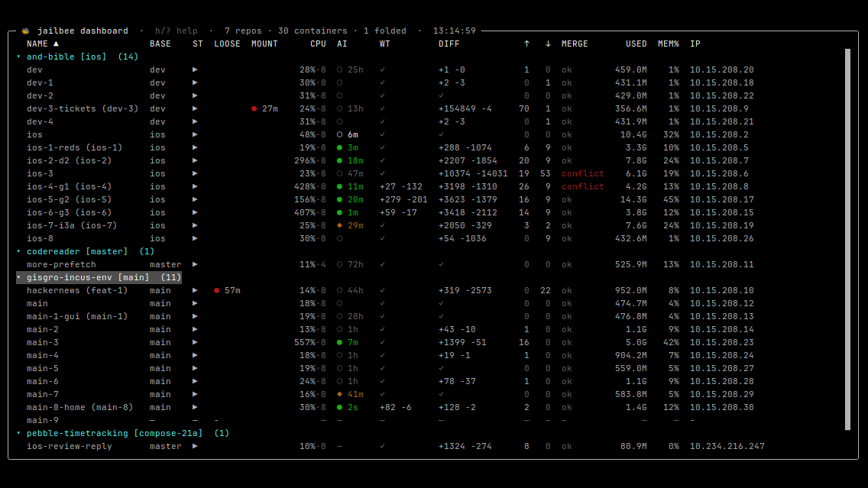The height and width of the screenshot is (488, 868).
Task: Click the run state arrow in ios-3 row
Action: [195, 173]
